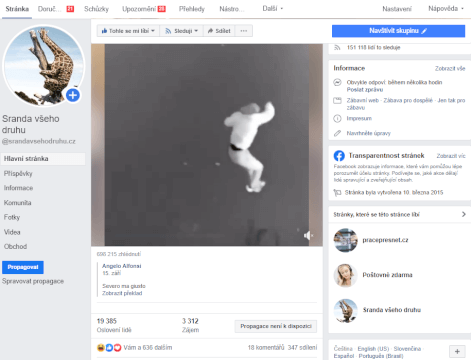Screen dimensions: 471x360
Task: Select Hlavní stránka in the sidebar
Action: (43, 159)
